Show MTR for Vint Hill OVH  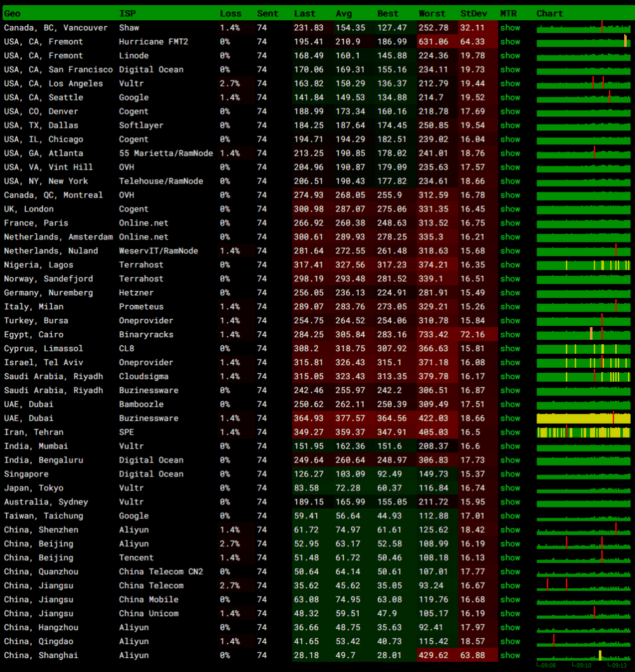(510, 167)
